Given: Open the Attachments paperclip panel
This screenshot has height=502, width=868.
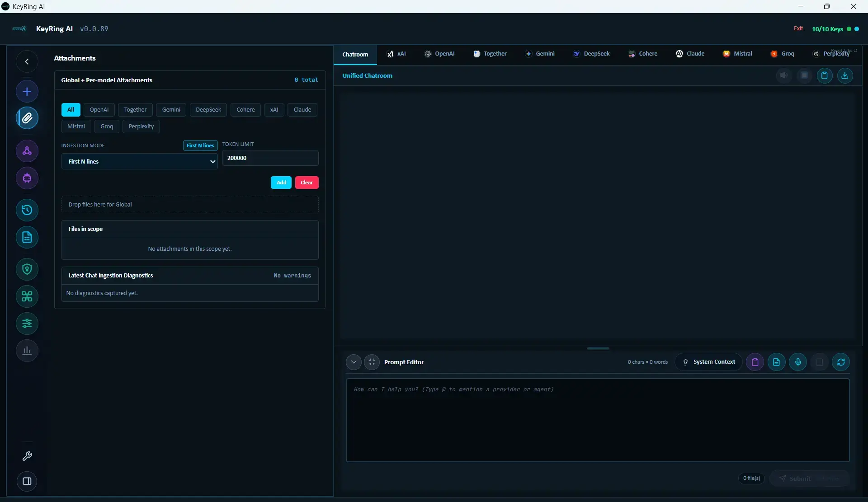Looking at the screenshot, I should coord(27,118).
